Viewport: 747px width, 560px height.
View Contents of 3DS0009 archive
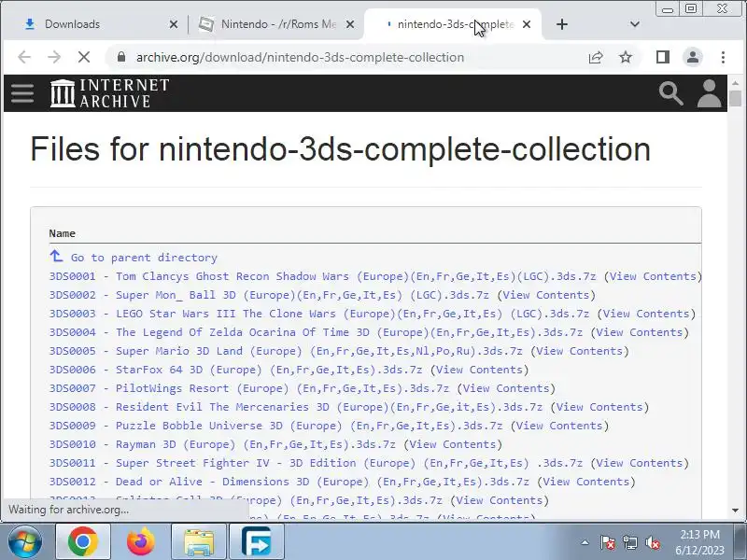559,426
